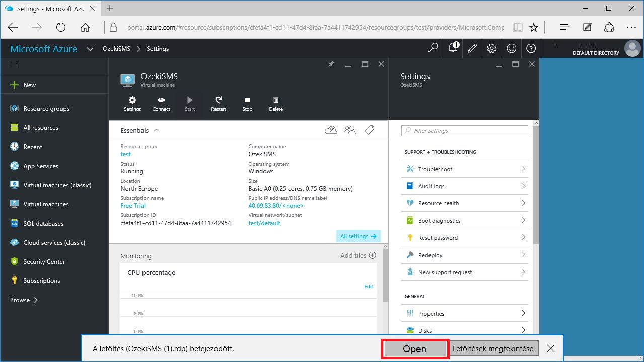Screen dimensions: 644x362
Task: Open the help question mark icon
Action: (x=531, y=48)
